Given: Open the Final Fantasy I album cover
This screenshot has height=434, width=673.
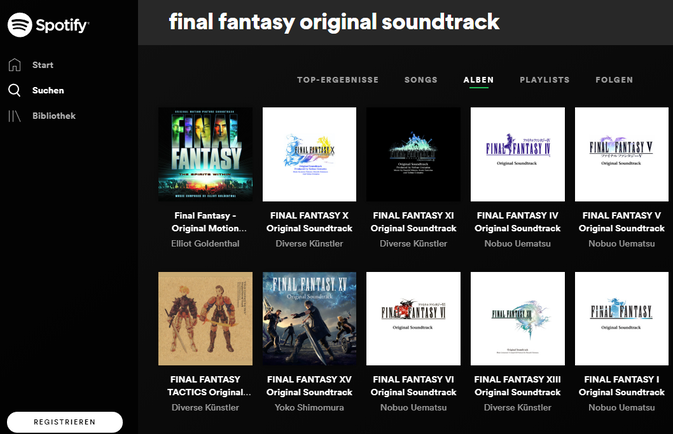Looking at the screenshot, I should click(x=621, y=319).
